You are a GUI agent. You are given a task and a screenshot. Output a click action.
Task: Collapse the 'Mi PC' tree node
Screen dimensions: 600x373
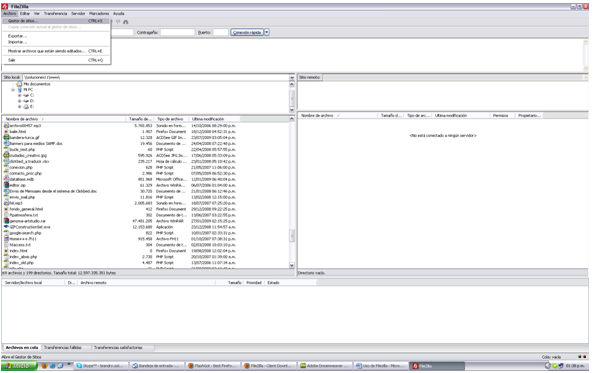13,90
